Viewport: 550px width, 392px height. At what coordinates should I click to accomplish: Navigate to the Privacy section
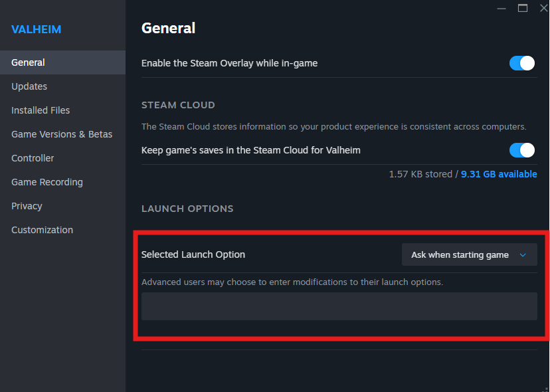click(27, 206)
